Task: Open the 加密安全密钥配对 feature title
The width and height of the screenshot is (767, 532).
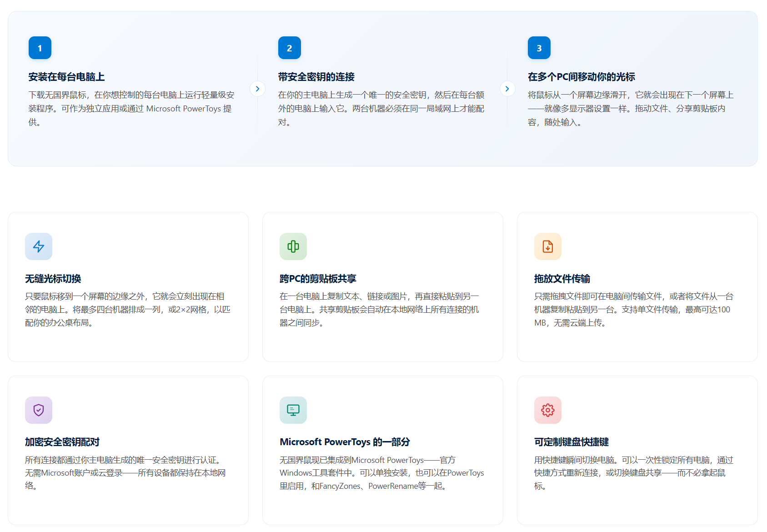Action: tap(62, 442)
